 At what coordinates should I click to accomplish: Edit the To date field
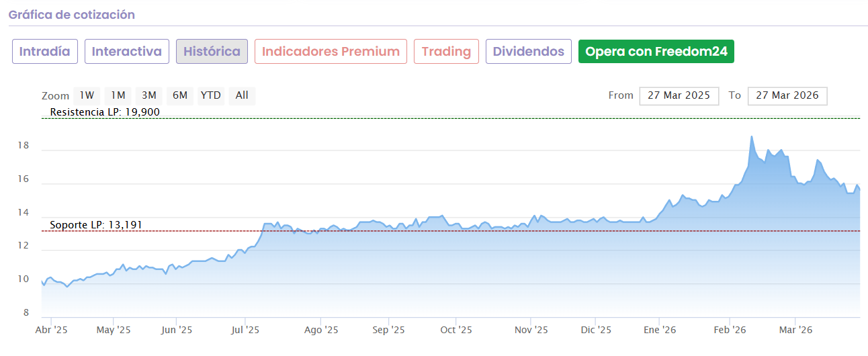[x=787, y=95]
